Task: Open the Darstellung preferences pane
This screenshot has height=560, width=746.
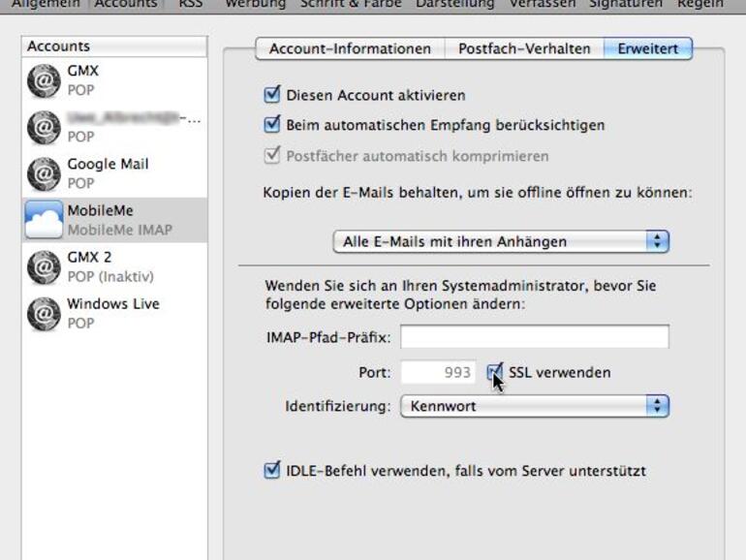Action: click(454, 4)
